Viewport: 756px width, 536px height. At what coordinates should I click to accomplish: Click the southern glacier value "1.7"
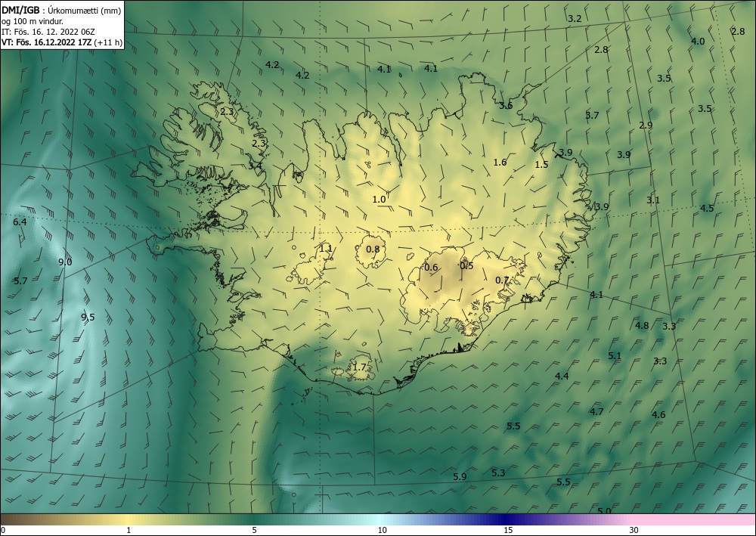(x=359, y=367)
